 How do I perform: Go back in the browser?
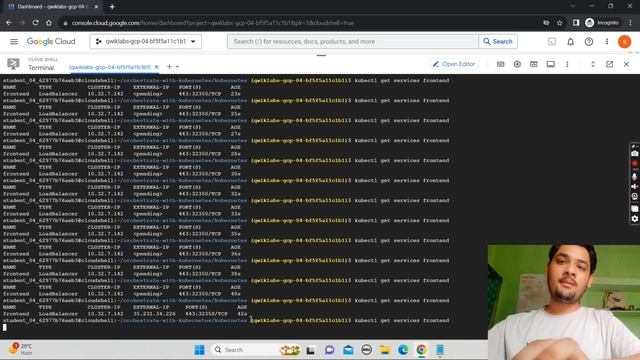(9, 23)
